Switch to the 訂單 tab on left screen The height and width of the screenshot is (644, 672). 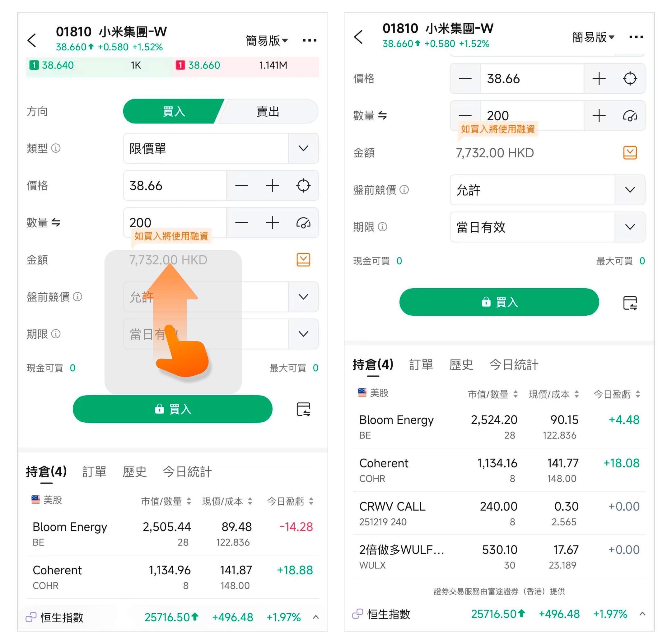tap(94, 472)
